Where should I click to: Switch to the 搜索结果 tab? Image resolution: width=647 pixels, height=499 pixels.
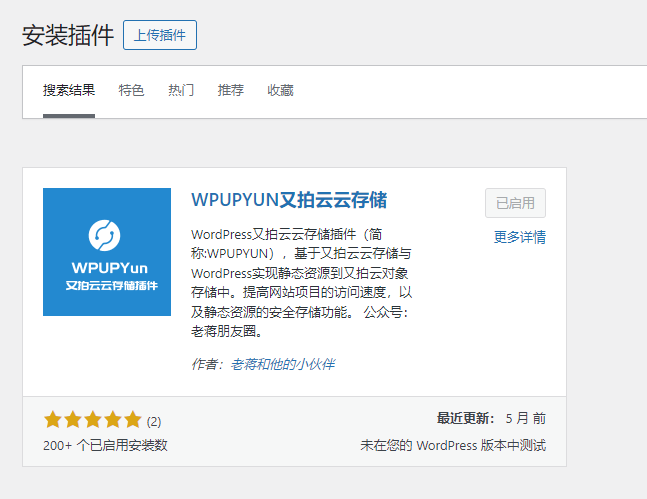point(69,90)
